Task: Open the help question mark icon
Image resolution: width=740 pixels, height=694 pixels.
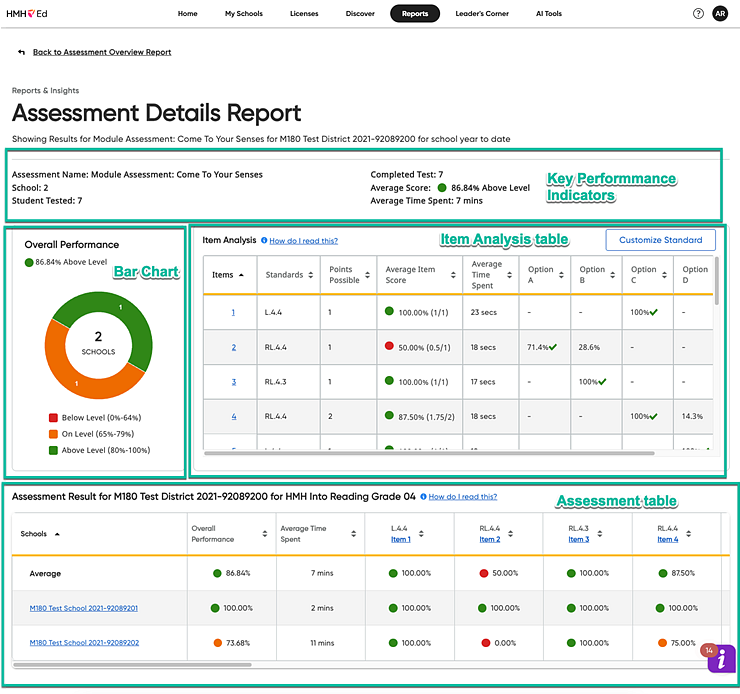Action: 698,14
